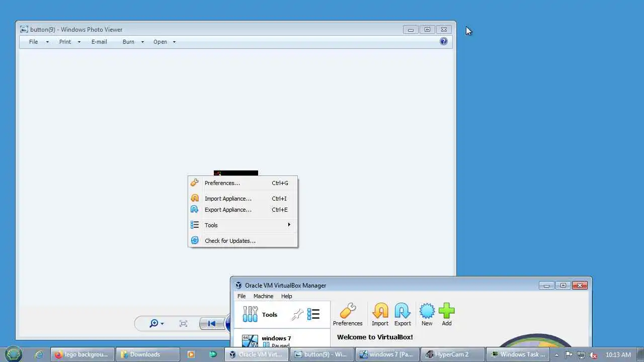Click the Windows Start orb
This screenshot has width=644, height=362.
click(14, 354)
